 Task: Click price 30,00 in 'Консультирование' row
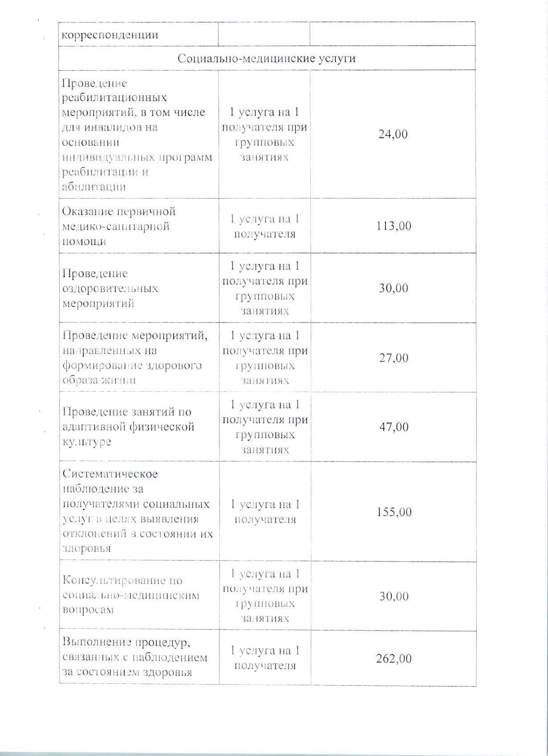[394, 597]
